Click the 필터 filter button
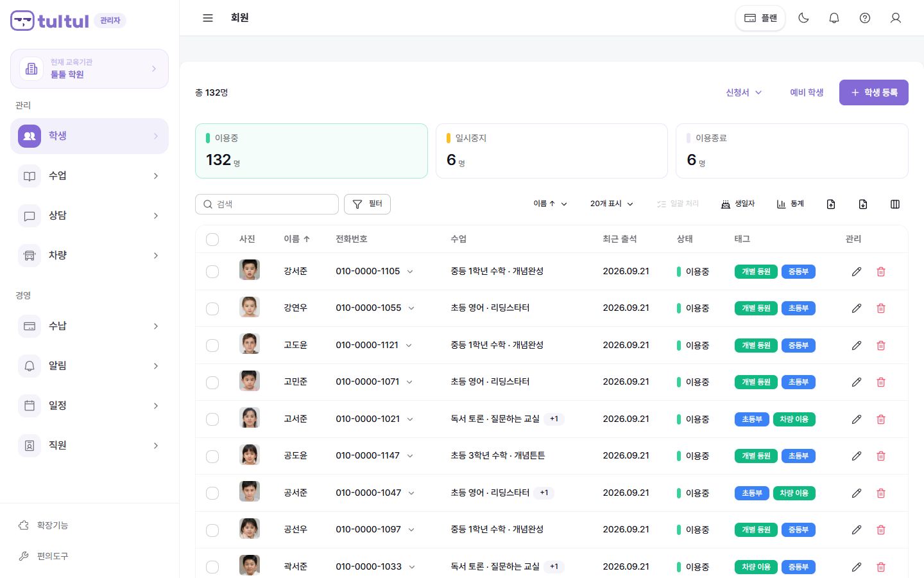This screenshot has height=578, width=924. 367,204
